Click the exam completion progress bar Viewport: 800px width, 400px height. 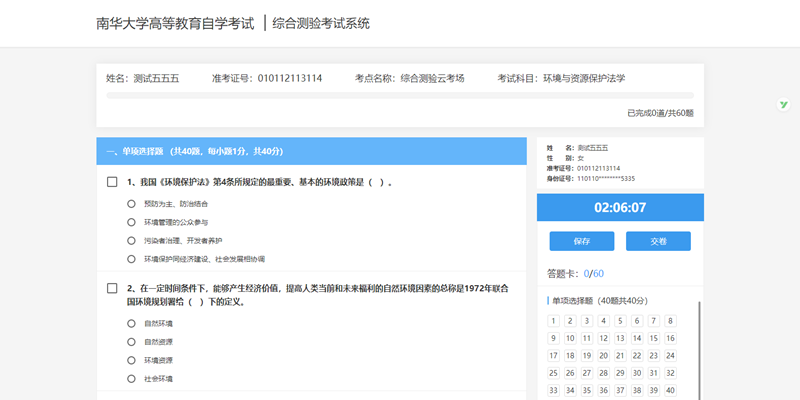(x=400, y=97)
